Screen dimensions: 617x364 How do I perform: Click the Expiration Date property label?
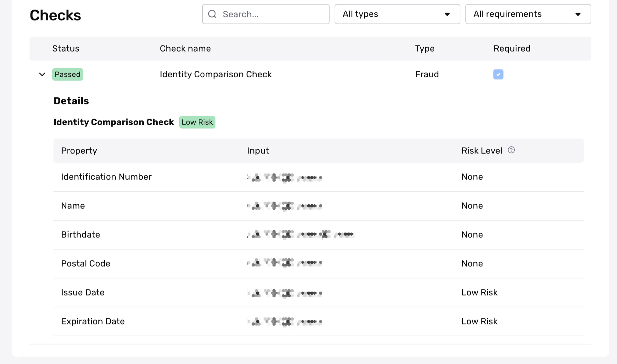[x=93, y=322]
